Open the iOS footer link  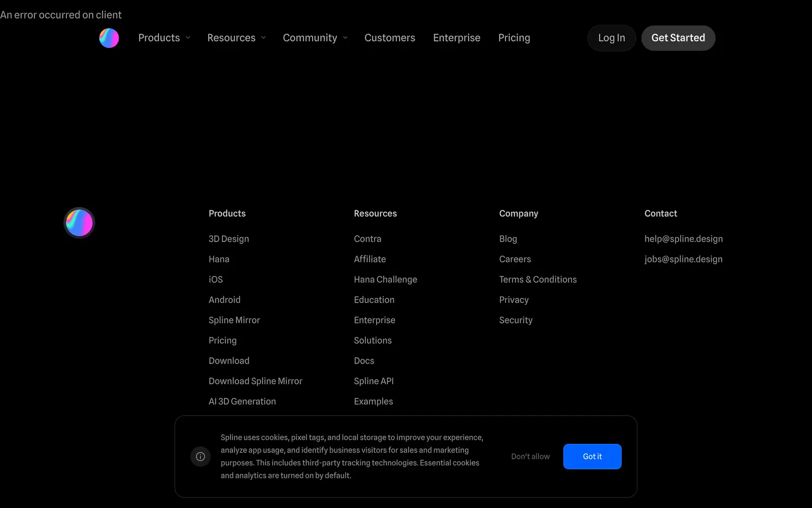point(216,279)
